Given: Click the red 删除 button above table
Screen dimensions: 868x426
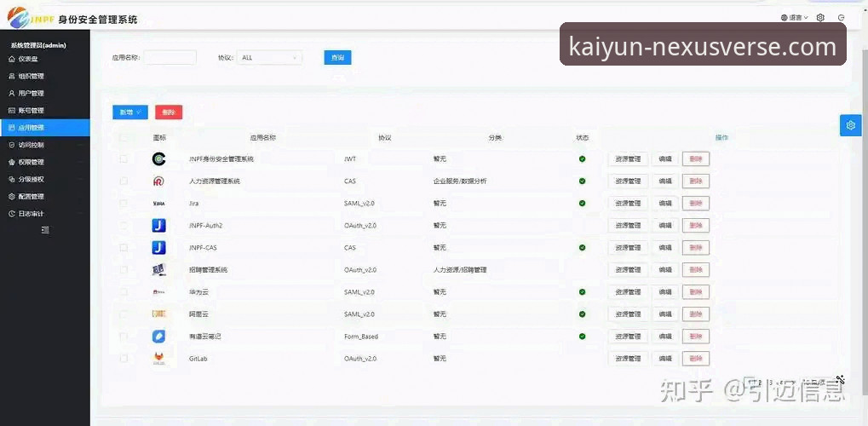Looking at the screenshot, I should click(169, 112).
